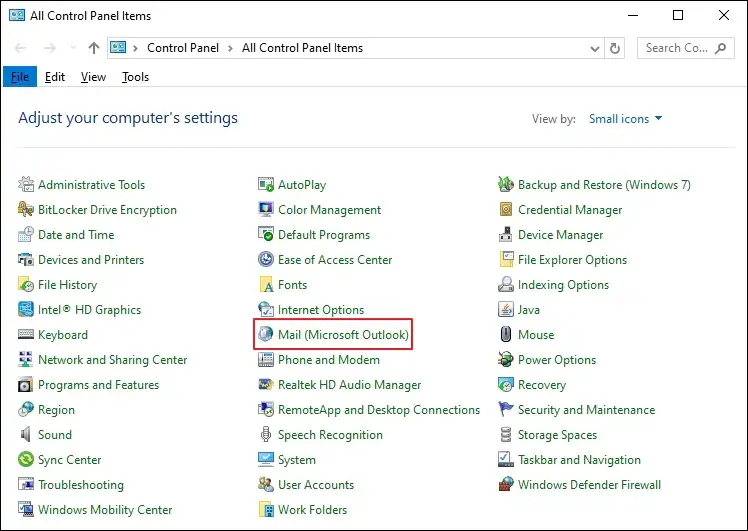Open the Phone and Modem link

click(329, 360)
